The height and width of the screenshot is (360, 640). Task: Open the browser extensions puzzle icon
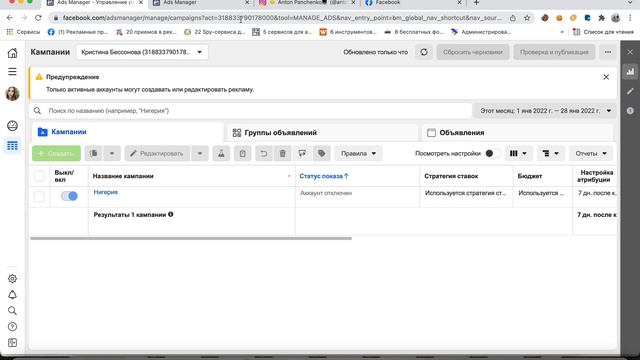tap(602, 18)
